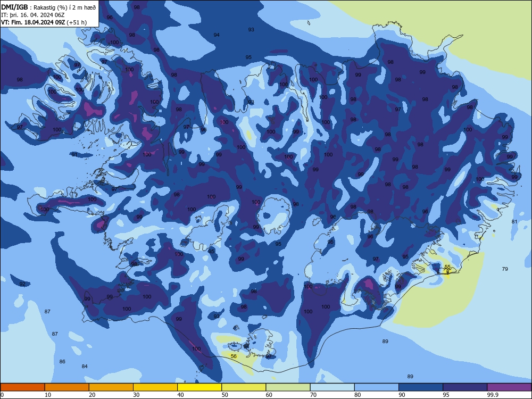Viewport: 532px width, 399px height.
Task: Click the dark indigo 95–99.9 legend swatch
Action: tap(465, 387)
